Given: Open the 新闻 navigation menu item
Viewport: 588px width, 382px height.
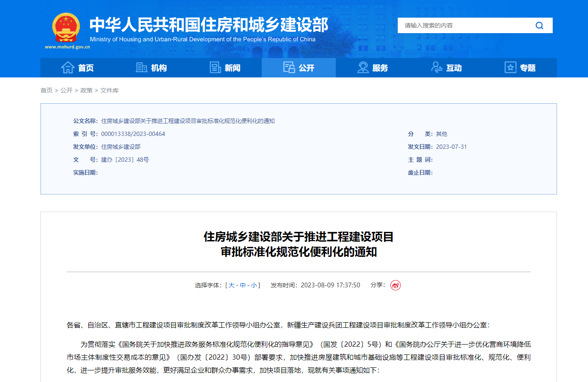Looking at the screenshot, I should click(x=232, y=68).
